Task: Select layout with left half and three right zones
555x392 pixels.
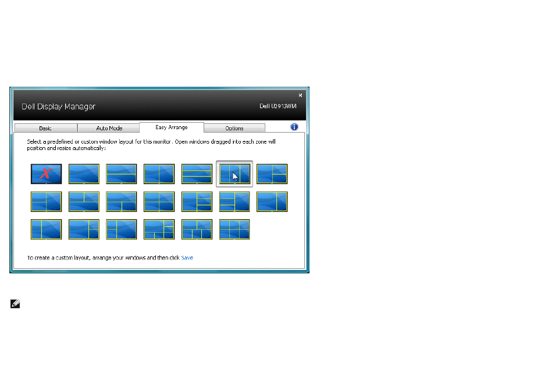Action: (197, 201)
